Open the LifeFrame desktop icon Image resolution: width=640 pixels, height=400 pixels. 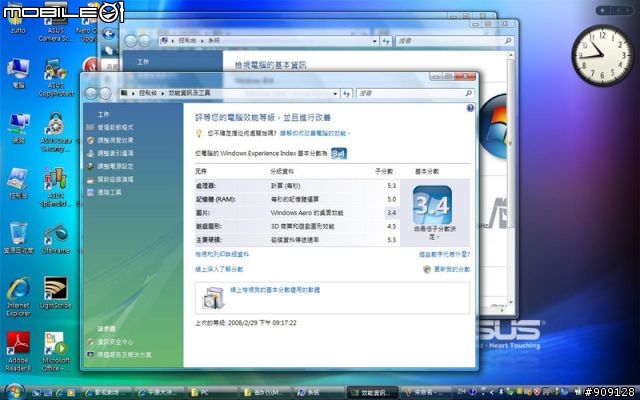(56, 238)
